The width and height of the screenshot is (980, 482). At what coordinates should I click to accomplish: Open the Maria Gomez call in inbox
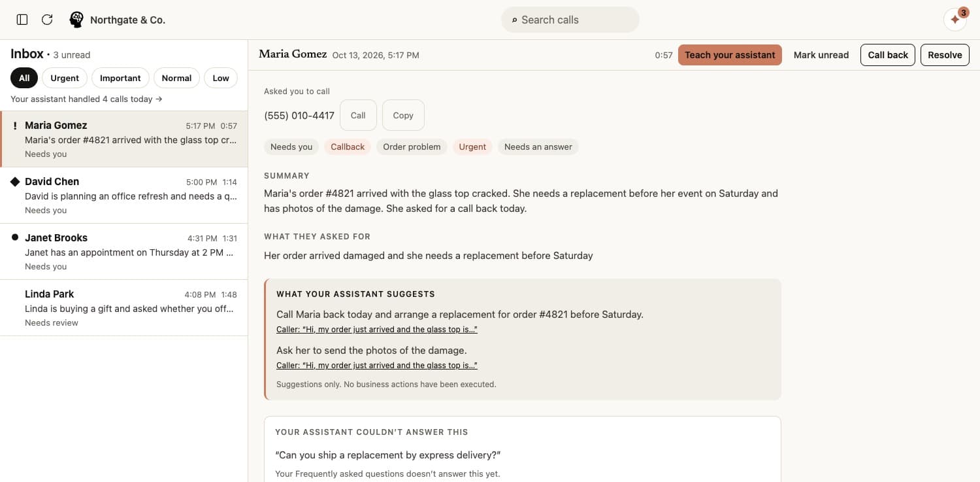[124, 139]
